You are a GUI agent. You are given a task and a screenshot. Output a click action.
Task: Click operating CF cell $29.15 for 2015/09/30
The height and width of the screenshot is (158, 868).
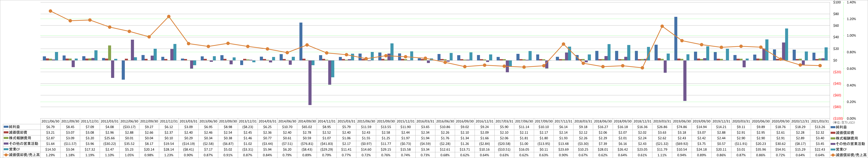(x=386, y=149)
